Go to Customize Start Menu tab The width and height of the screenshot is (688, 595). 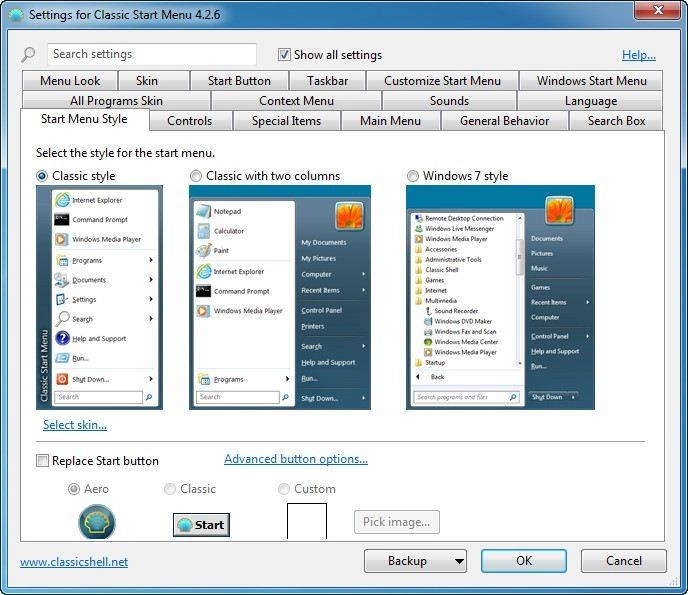[x=442, y=81]
